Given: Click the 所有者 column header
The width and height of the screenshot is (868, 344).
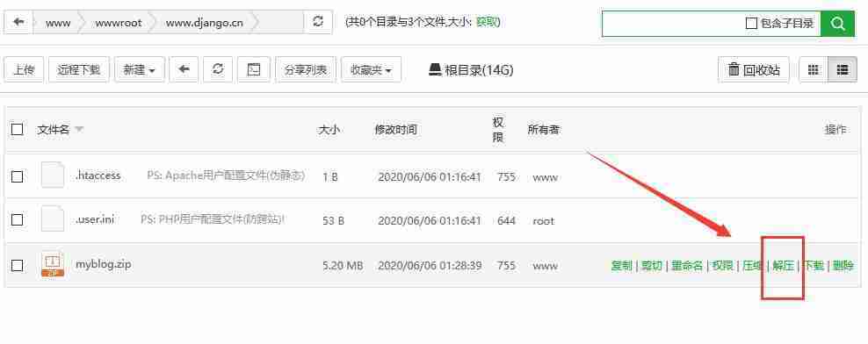Looking at the screenshot, I should 543,130.
